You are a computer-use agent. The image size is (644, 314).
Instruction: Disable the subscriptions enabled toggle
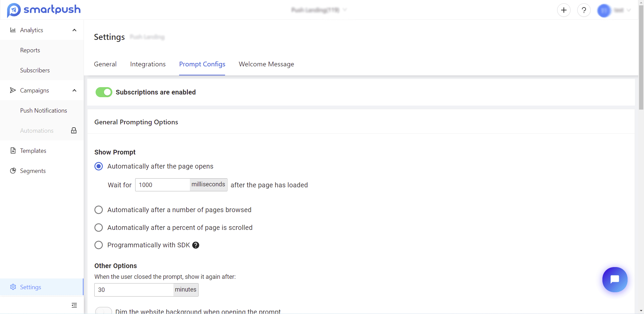[x=104, y=92]
